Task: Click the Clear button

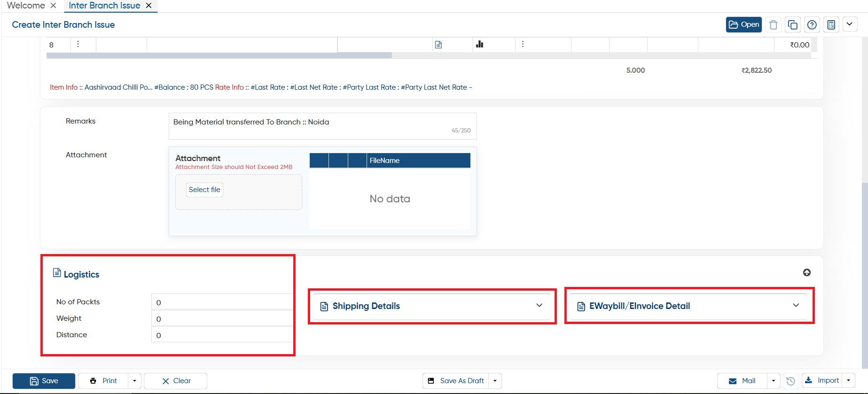Action: pos(175,381)
